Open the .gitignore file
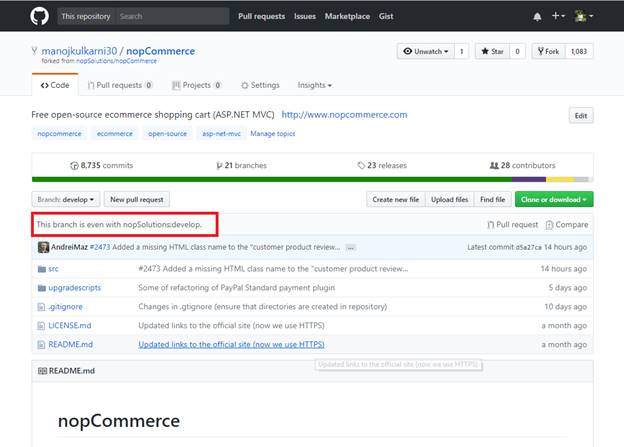624x447 pixels. (x=65, y=307)
